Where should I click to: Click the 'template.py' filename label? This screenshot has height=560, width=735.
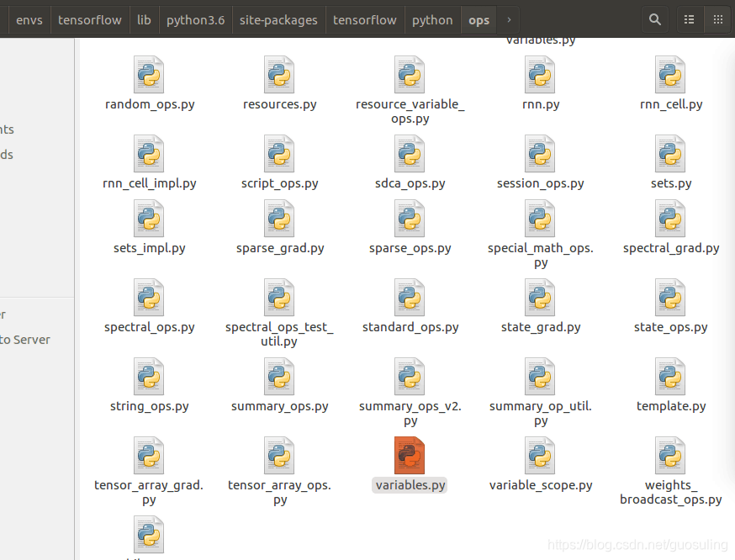click(x=671, y=406)
